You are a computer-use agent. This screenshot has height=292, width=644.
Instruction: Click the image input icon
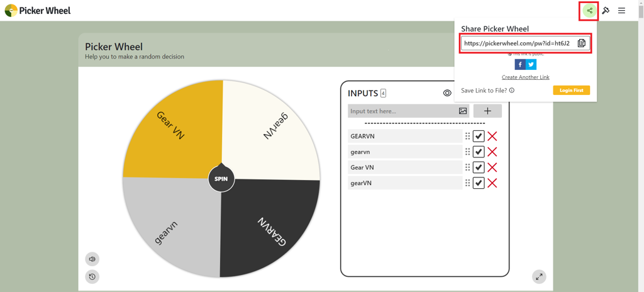pos(463,111)
